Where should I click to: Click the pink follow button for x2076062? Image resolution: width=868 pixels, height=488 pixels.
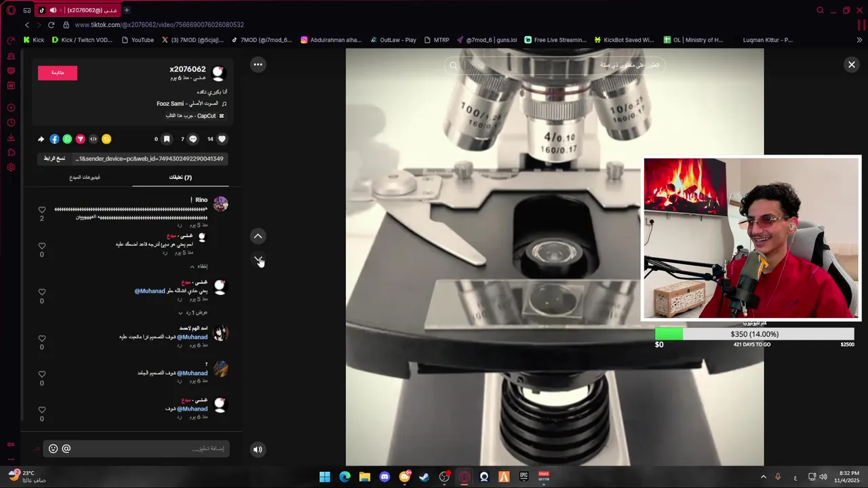(58, 73)
